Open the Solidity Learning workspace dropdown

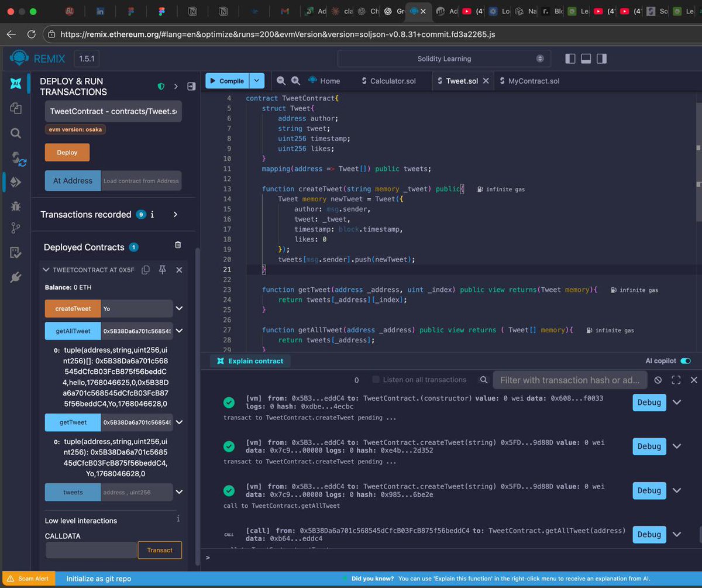445,59
